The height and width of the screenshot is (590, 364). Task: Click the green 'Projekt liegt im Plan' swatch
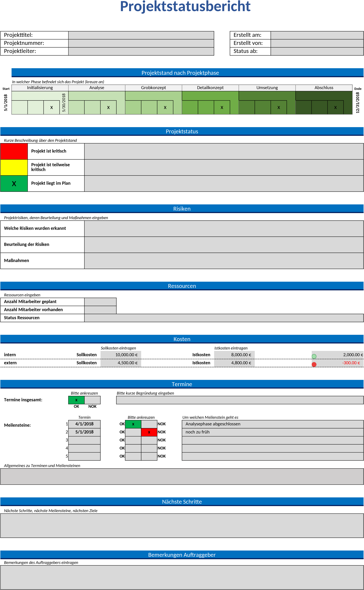point(14,184)
